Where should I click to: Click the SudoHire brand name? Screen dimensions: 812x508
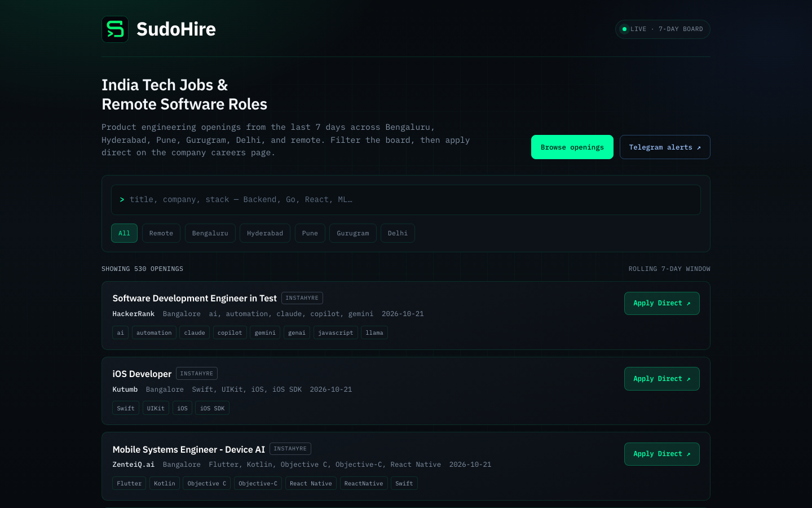click(176, 29)
